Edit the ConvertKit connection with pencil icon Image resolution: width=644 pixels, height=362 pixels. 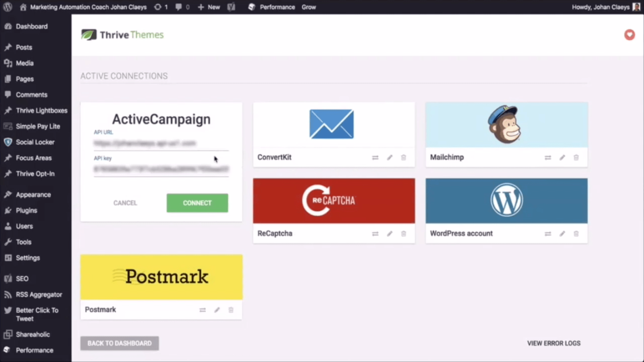coord(389,158)
